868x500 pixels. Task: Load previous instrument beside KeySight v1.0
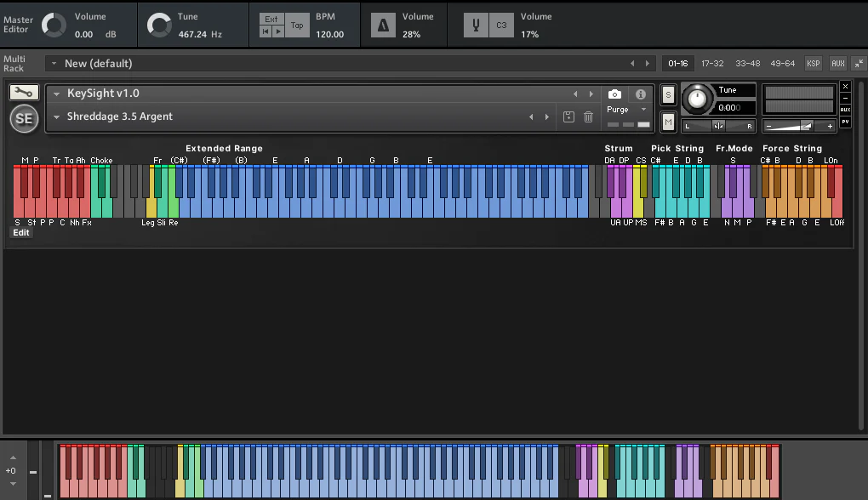(576, 94)
